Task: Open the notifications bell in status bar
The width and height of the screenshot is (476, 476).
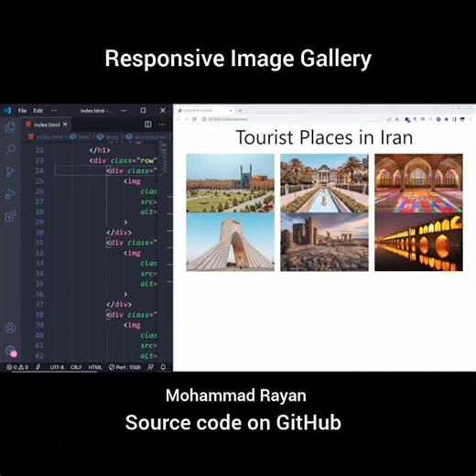Action: (163, 367)
